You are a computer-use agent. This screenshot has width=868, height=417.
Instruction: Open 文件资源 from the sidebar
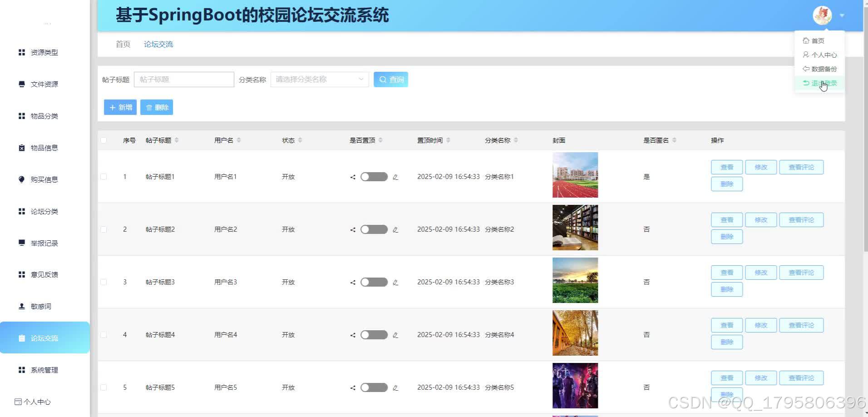pyautogui.click(x=44, y=84)
